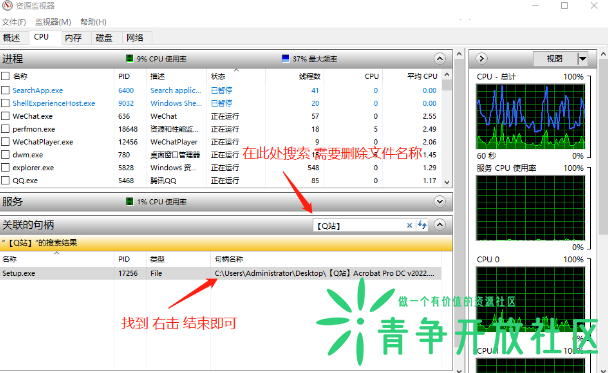Click PID 17256 in handle results
The image size is (608, 373).
click(128, 273)
